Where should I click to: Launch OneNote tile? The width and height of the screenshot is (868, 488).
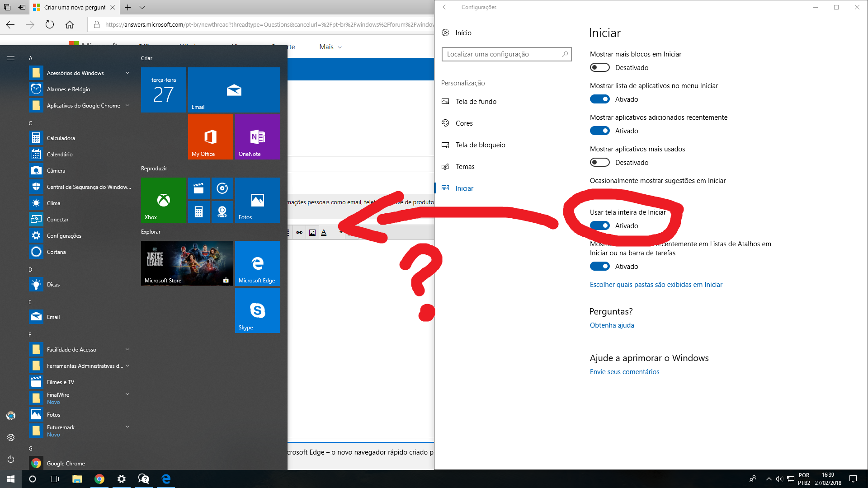click(257, 136)
